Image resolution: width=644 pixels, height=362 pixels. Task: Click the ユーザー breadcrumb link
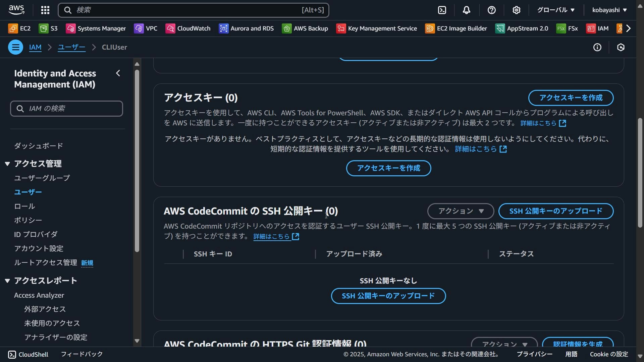71,47
